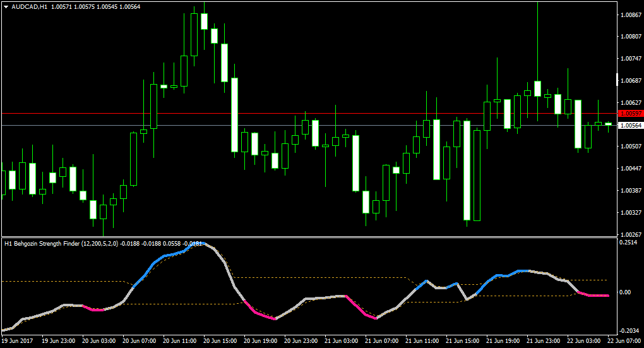
Task: Click the 0.2514 indicator scale value
Action: click(628, 243)
